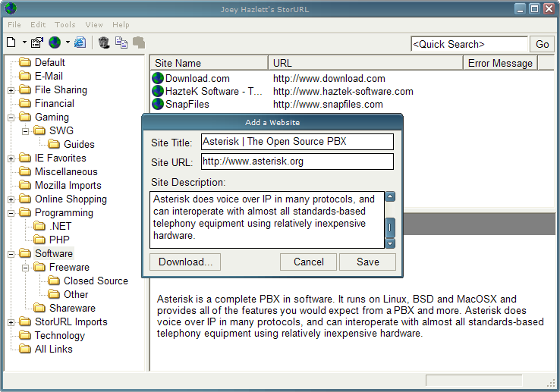Click the trash can delete icon
Screen dimensions: 560x392
(x=104, y=43)
